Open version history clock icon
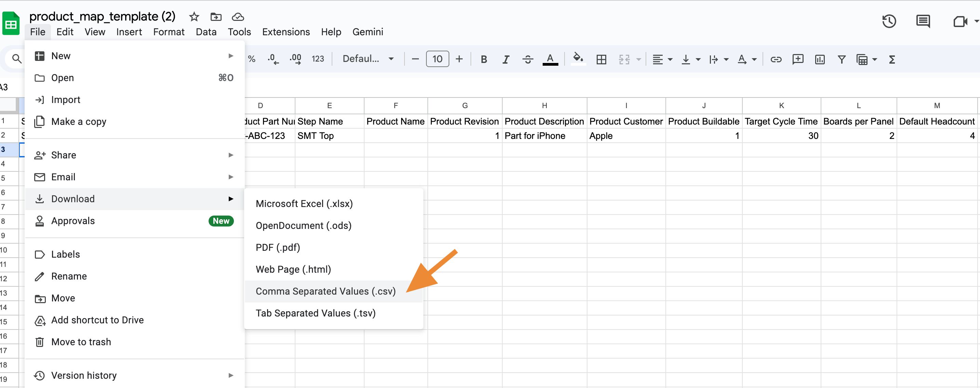Screen dimensions: 980x388 point(889,21)
